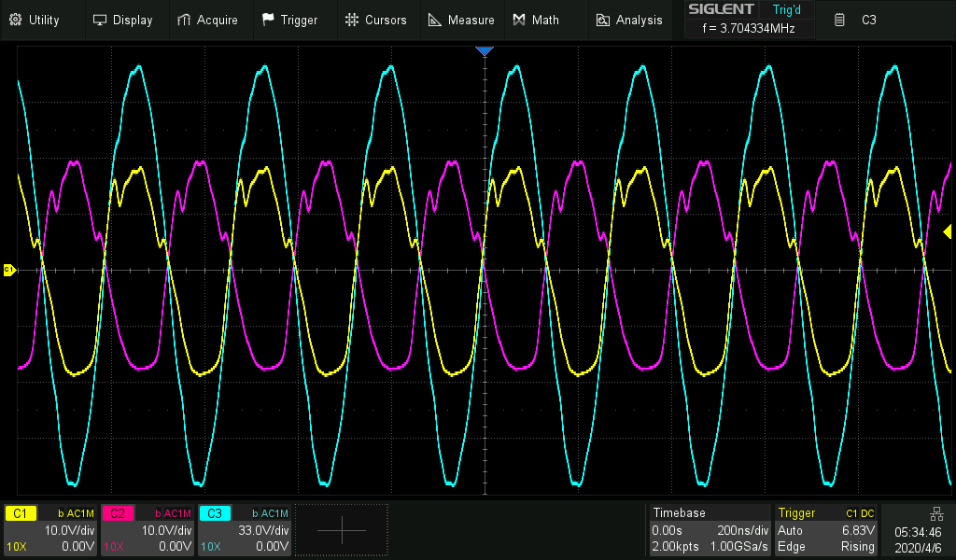Click the 1.00GSa/s sample rate value
The image size is (956, 560).
pyautogui.click(x=739, y=547)
